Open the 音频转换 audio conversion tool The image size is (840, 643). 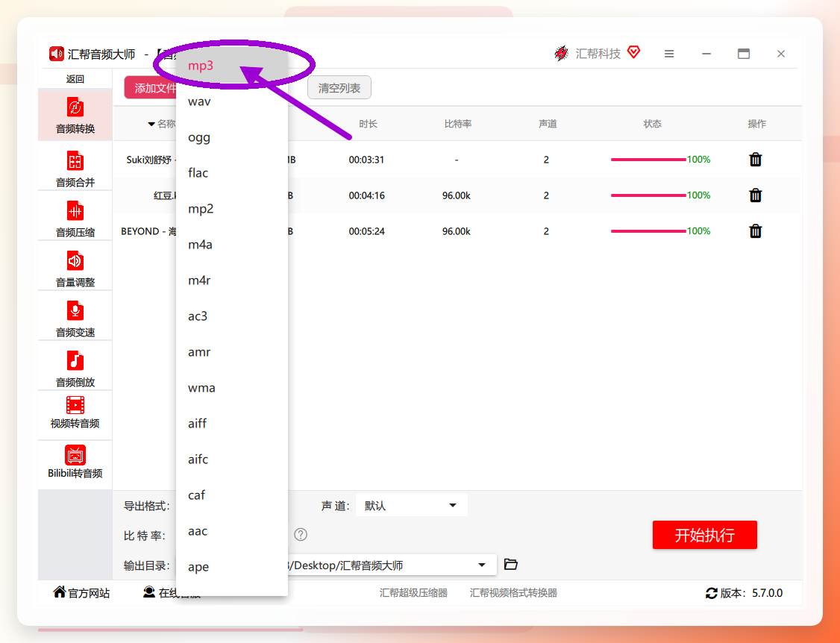[75, 115]
